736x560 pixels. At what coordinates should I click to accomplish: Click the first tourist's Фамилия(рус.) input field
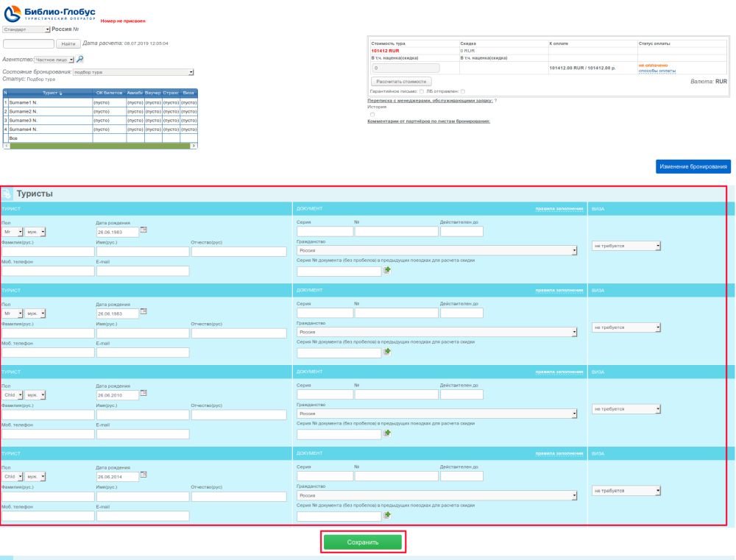point(48,251)
